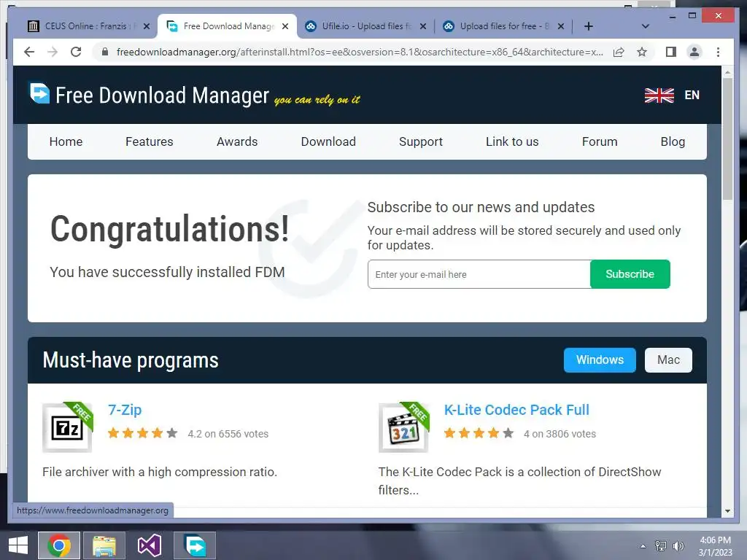Click the K-Lite Codec Pack icon
747x560 pixels.
click(x=403, y=427)
